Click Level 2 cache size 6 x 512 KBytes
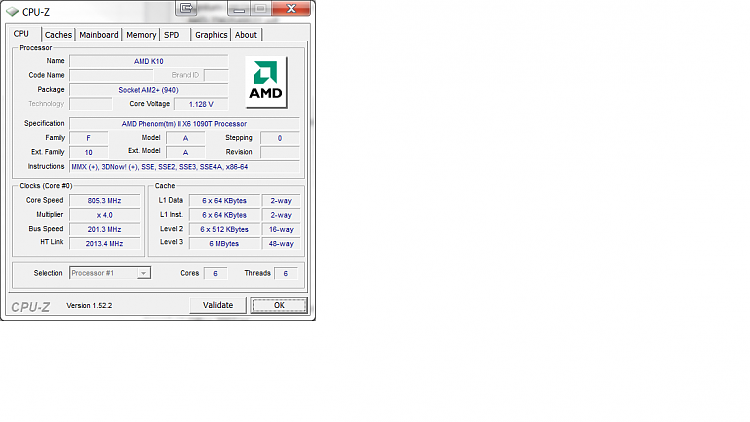 pyautogui.click(x=224, y=229)
